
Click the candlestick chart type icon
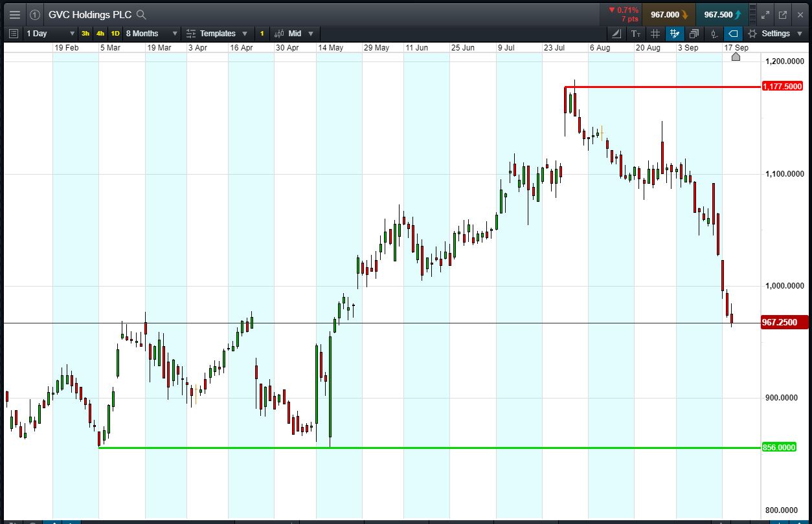(279, 34)
